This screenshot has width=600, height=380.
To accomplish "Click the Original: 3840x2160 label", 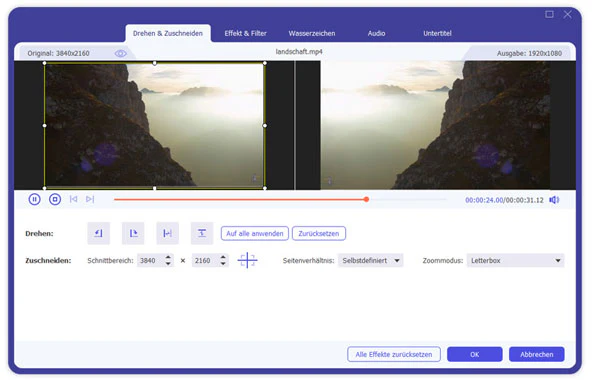I will click(x=59, y=54).
